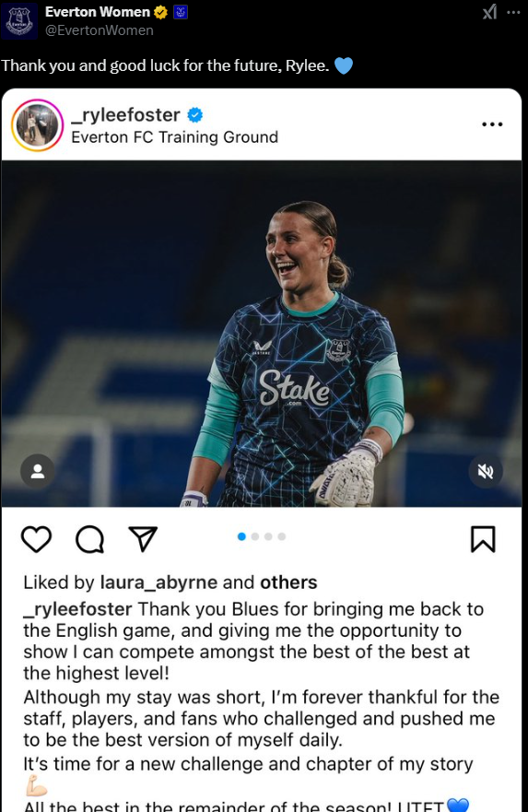This screenshot has height=812, width=528.
Task: Open Instagram post three-dot menu
Action: pyautogui.click(x=492, y=124)
